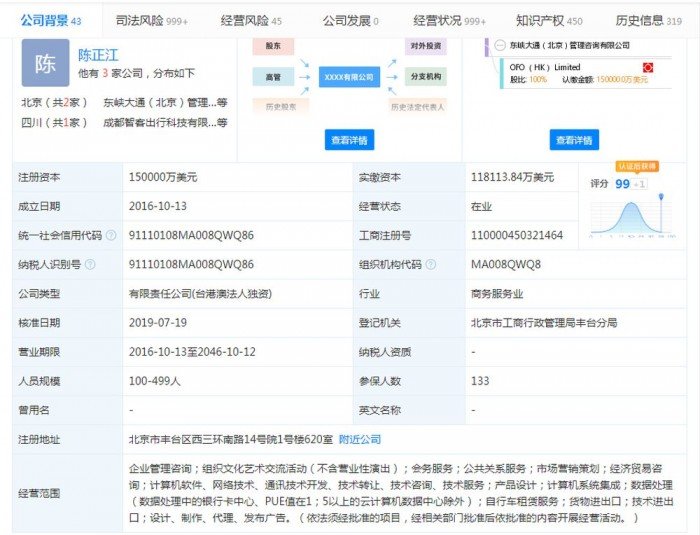Open the 公司发展 tab
The image size is (700, 535).
350,21
